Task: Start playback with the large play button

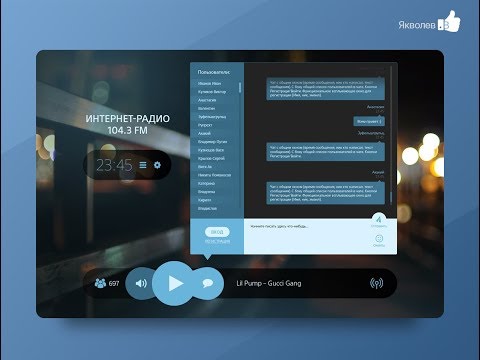Action: (x=174, y=283)
